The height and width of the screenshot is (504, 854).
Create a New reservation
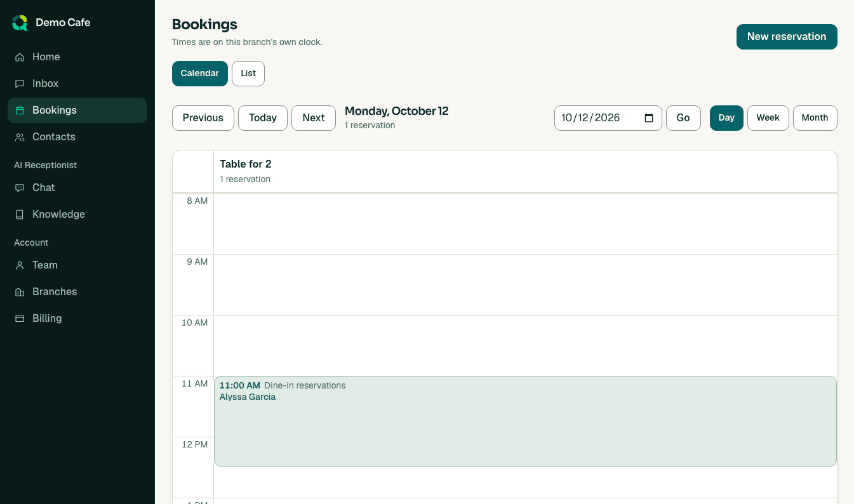pos(787,37)
